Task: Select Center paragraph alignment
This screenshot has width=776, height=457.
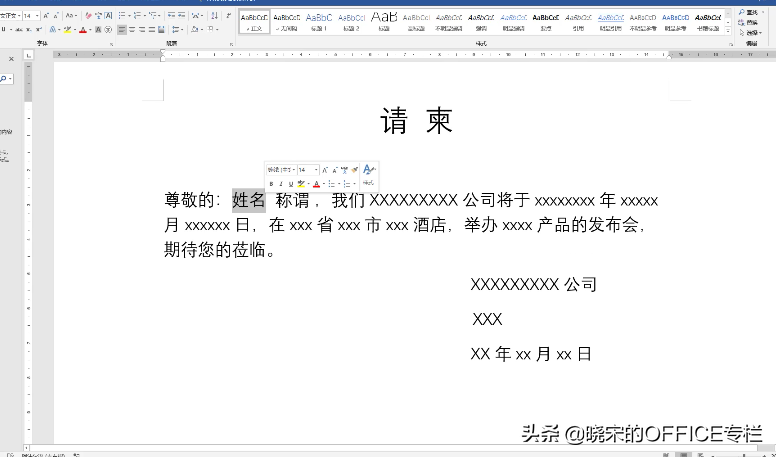Action: [x=132, y=29]
